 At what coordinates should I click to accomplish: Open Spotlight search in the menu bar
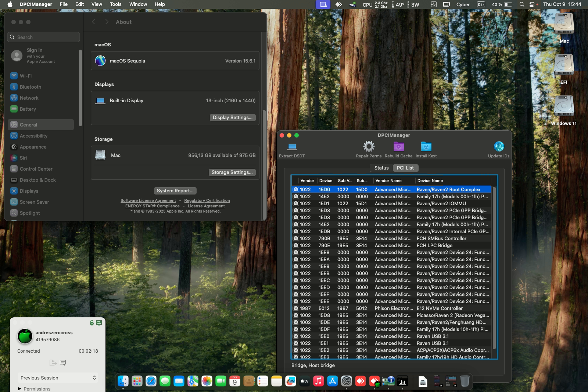click(522, 4)
